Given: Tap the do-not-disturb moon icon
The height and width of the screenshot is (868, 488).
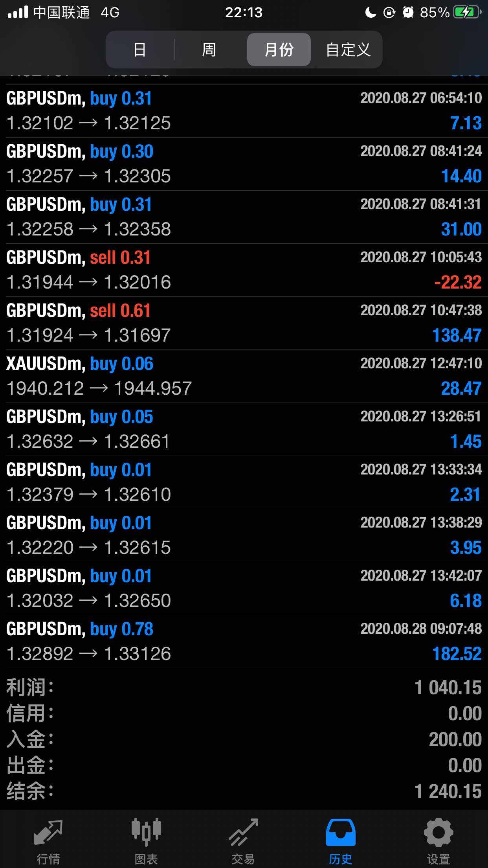Looking at the screenshot, I should point(370,13).
